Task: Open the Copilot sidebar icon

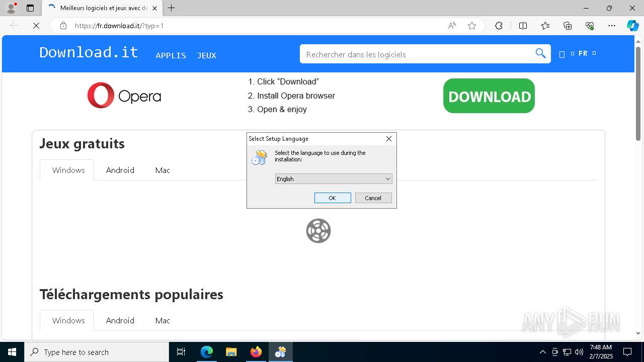Action: (x=633, y=26)
